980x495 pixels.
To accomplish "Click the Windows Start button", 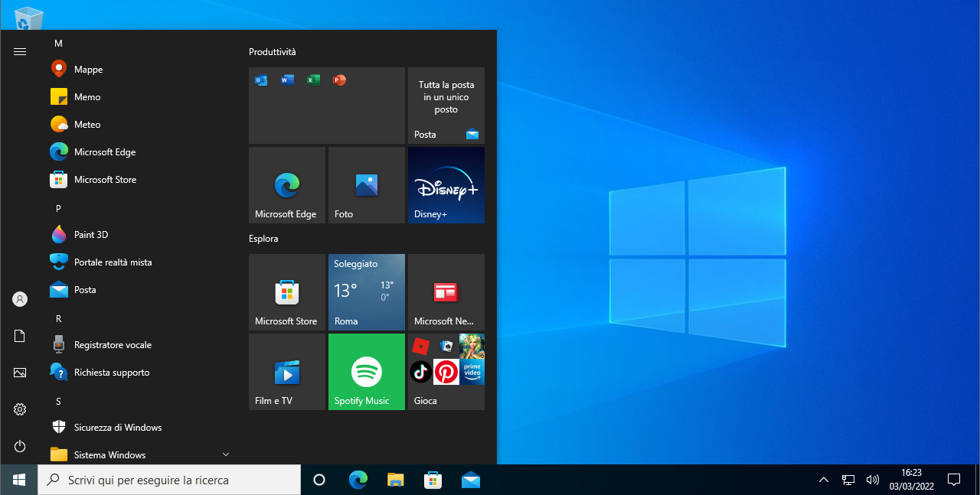I will coord(19,480).
